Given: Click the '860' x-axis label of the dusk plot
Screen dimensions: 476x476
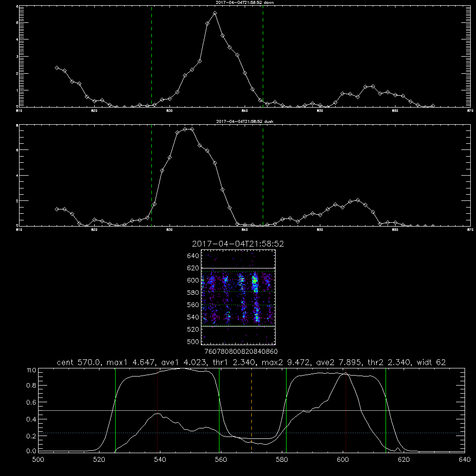Looking at the screenshot, I should pos(395,230).
